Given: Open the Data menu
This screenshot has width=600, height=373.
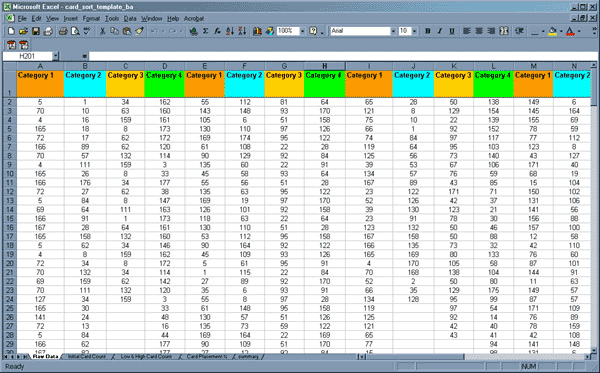Looking at the screenshot, I should click(130, 18).
